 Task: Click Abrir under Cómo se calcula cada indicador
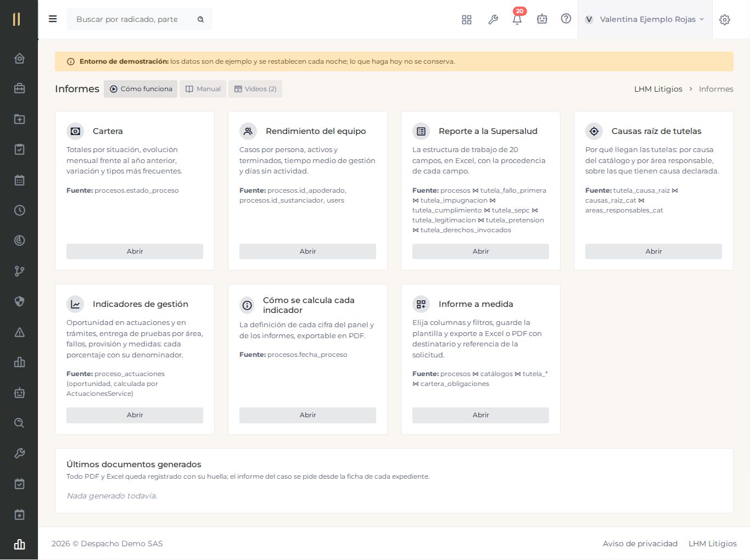tap(307, 415)
